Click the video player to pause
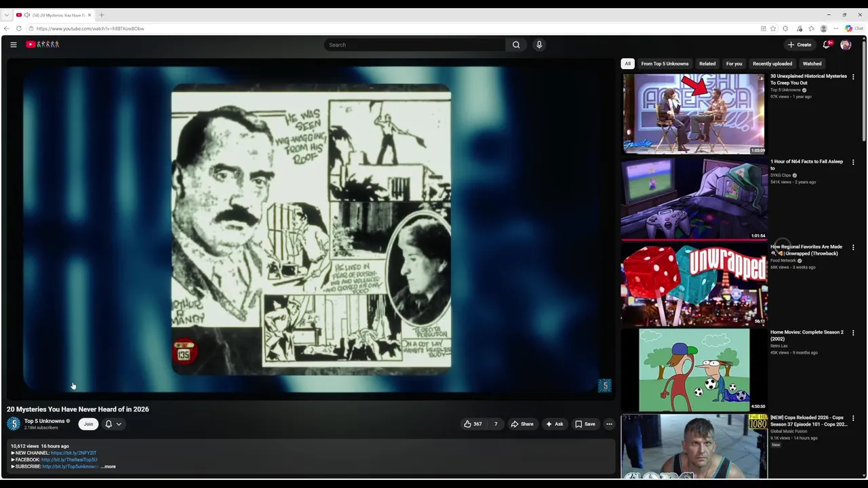The width and height of the screenshot is (868, 488). tap(311, 228)
